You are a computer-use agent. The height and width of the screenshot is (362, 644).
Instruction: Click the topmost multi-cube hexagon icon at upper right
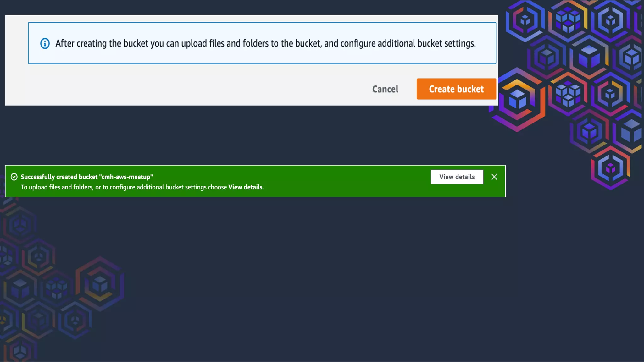(568, 21)
